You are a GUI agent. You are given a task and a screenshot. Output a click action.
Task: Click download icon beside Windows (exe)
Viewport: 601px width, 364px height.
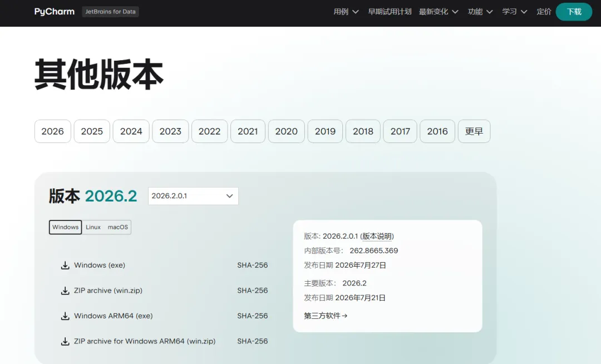[65, 265]
